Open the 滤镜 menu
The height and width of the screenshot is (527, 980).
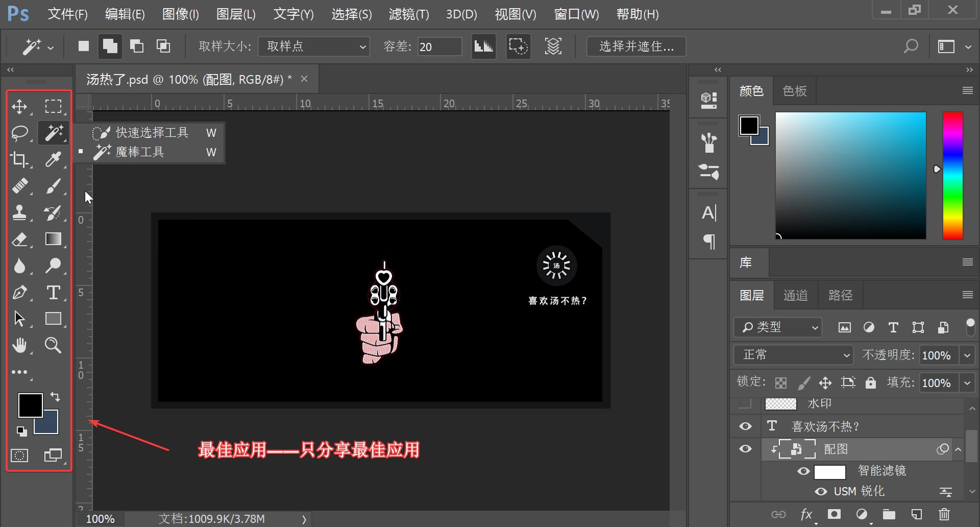point(408,14)
